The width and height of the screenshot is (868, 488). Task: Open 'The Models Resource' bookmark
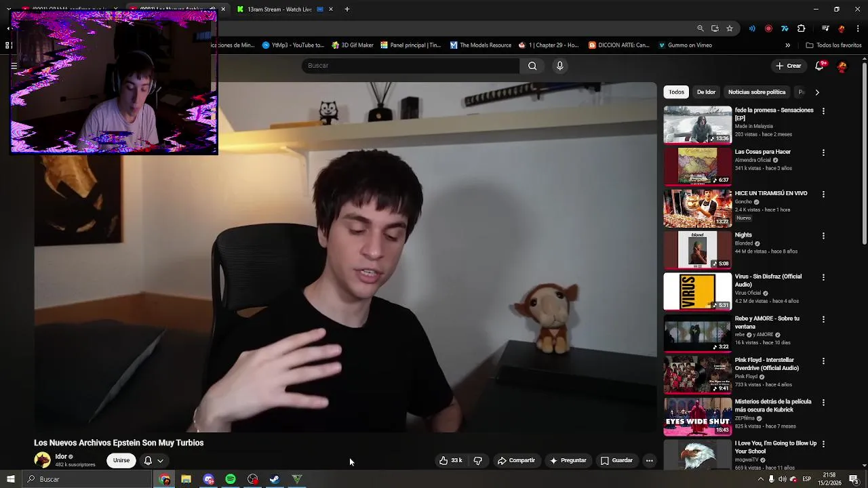pos(481,45)
